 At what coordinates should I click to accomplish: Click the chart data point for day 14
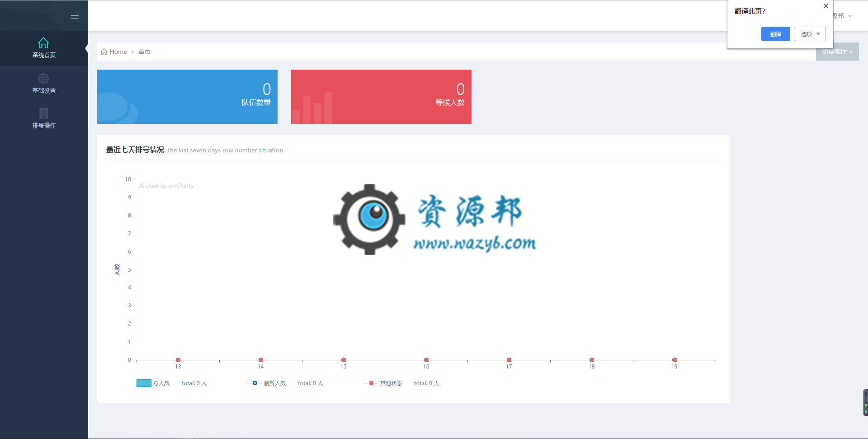tap(261, 360)
